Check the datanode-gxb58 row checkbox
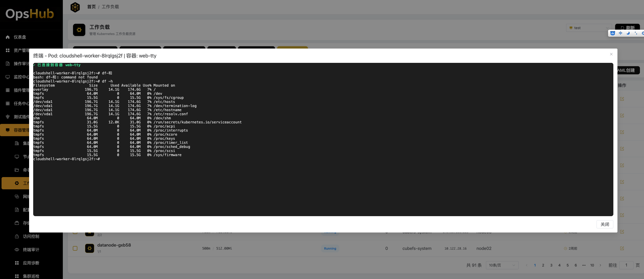 pyautogui.click(x=75, y=248)
